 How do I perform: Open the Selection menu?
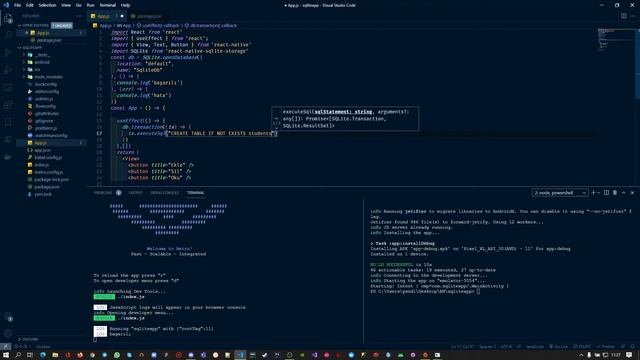47,5
